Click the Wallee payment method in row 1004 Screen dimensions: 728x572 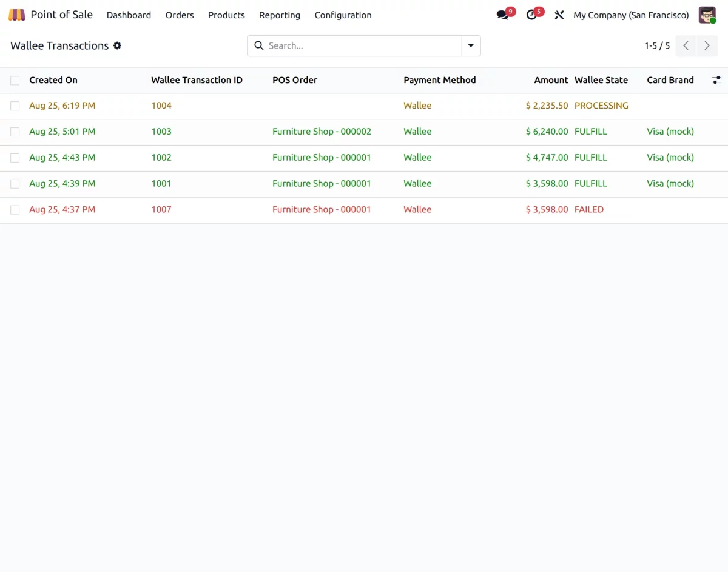(x=417, y=106)
